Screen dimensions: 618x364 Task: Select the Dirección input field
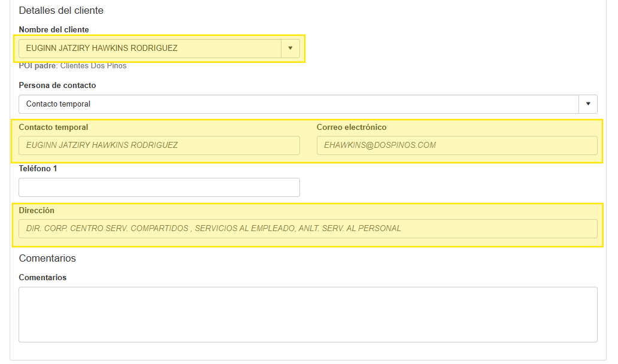pyautogui.click(x=308, y=229)
